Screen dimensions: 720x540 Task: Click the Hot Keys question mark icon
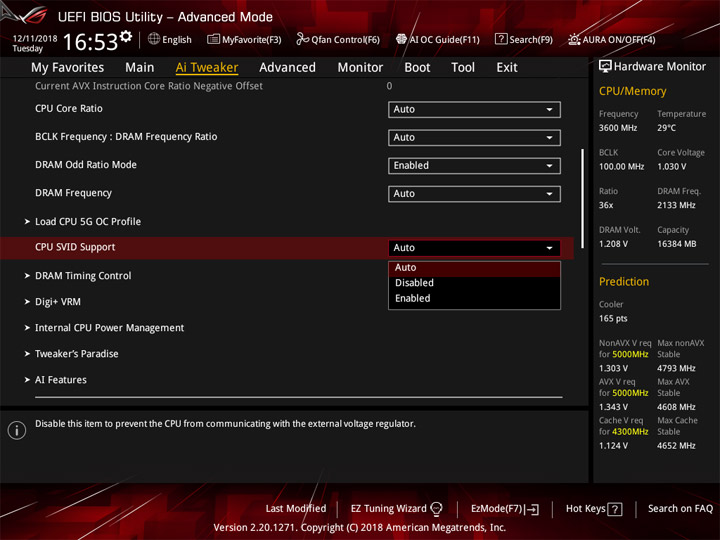point(614,509)
